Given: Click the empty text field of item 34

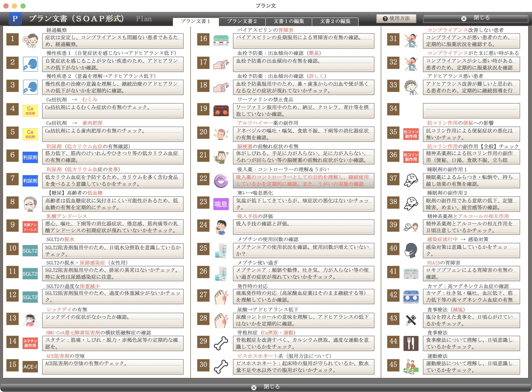Looking at the screenshot, I should 471,111.
